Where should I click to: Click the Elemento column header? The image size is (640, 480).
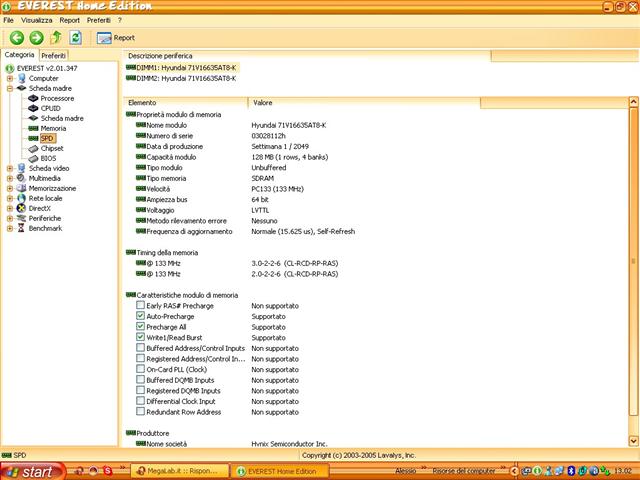pos(185,103)
